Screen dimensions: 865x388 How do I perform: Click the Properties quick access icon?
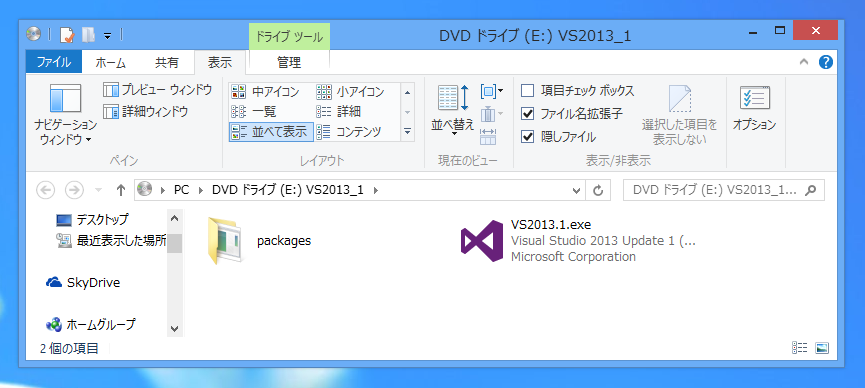67,35
